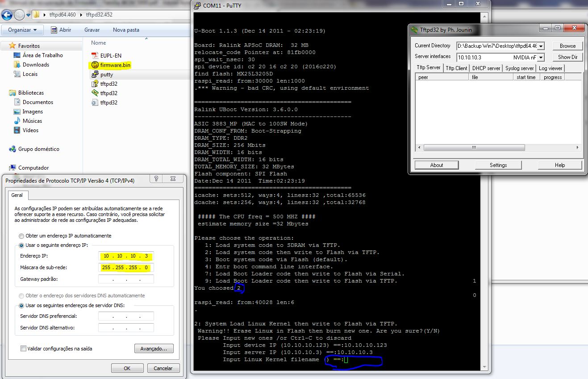
Task: Select Usar os seguintes endereços de servidor DNS
Action: [x=21, y=305]
